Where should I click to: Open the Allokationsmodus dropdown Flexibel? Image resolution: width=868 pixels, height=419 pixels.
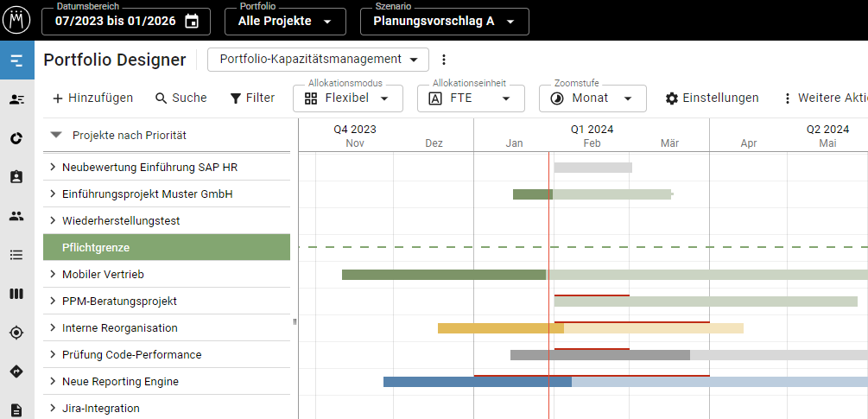click(x=348, y=98)
